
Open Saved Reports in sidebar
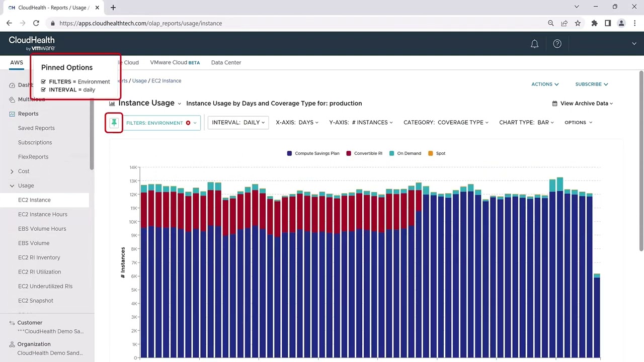coord(36,128)
